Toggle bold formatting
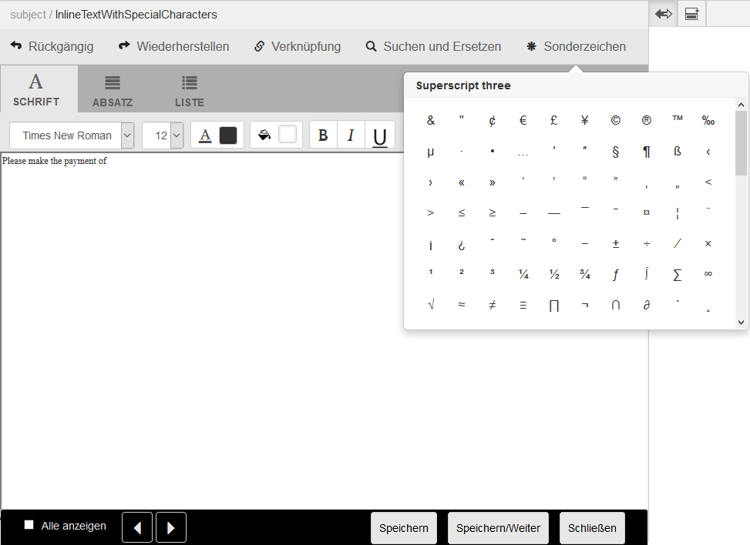This screenshot has height=545, width=750. (323, 135)
